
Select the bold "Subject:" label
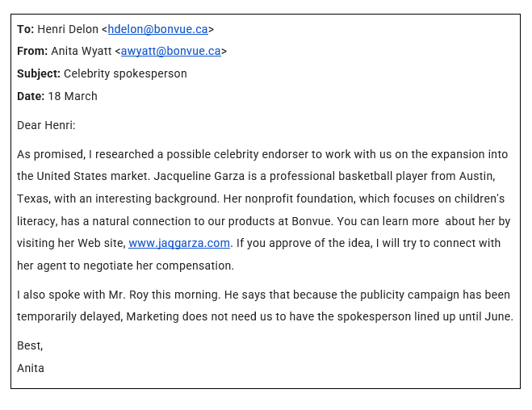(x=39, y=73)
